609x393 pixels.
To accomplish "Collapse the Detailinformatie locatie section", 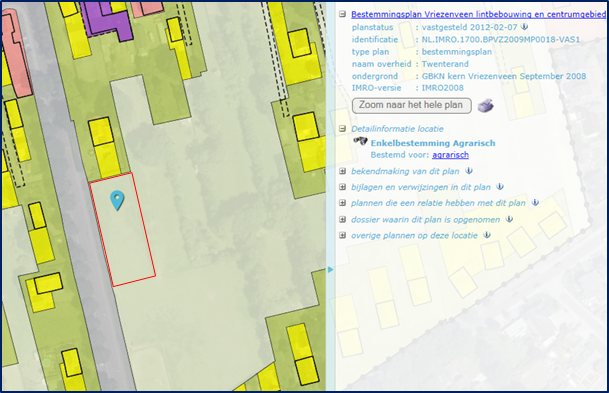I will (x=342, y=129).
